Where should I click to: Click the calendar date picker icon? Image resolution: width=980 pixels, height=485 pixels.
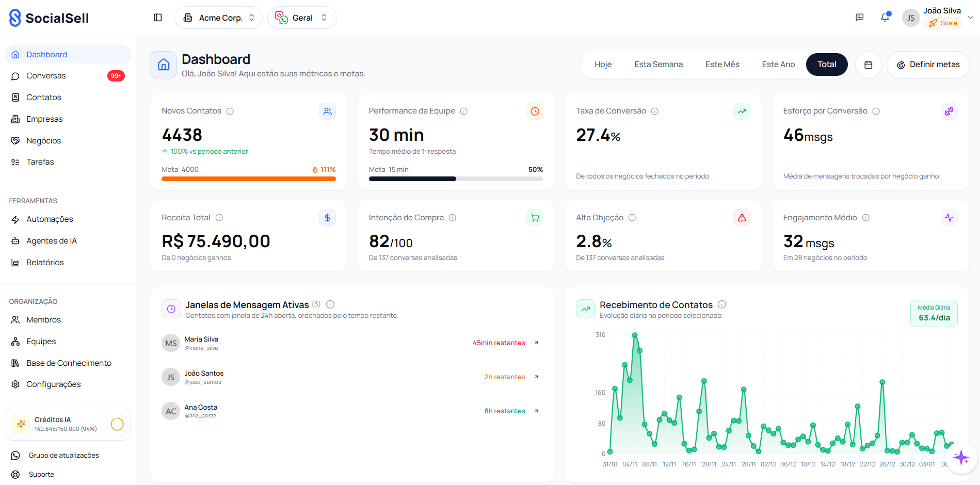coord(869,65)
